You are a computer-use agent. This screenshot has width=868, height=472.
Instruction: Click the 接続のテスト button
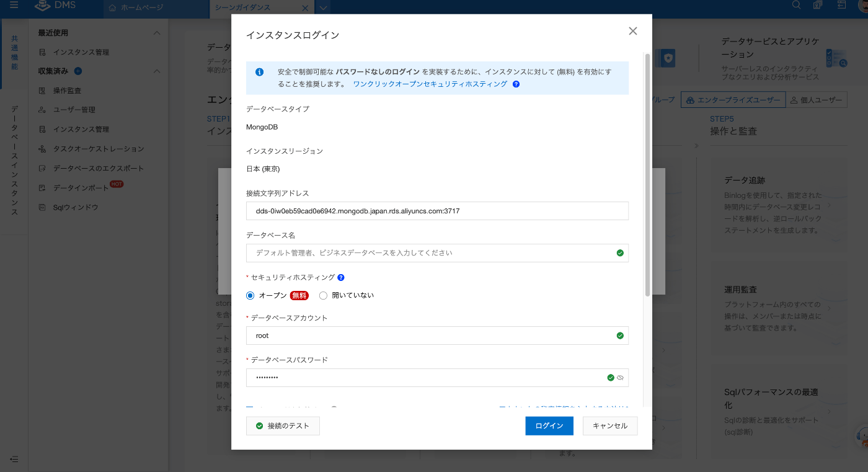point(283,426)
